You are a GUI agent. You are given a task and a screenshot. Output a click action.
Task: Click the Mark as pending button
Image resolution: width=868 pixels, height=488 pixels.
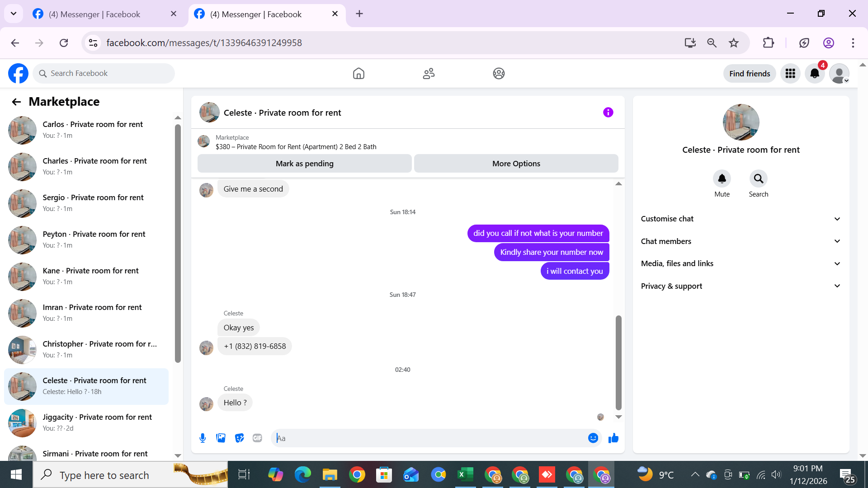tap(304, 164)
